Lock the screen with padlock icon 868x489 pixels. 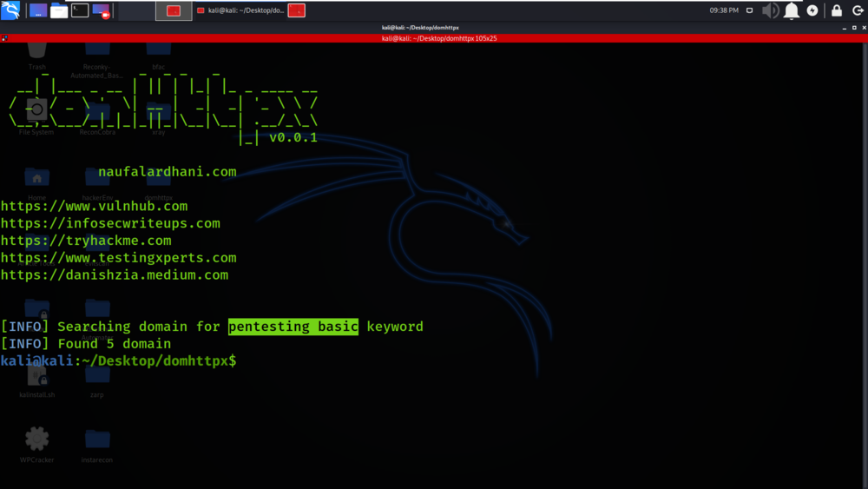pos(837,10)
